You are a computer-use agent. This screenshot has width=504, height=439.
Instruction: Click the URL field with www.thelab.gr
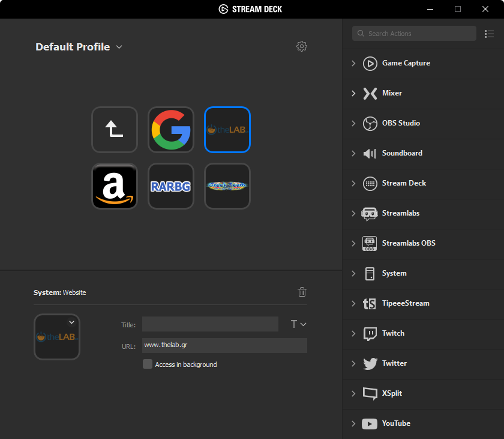224,345
